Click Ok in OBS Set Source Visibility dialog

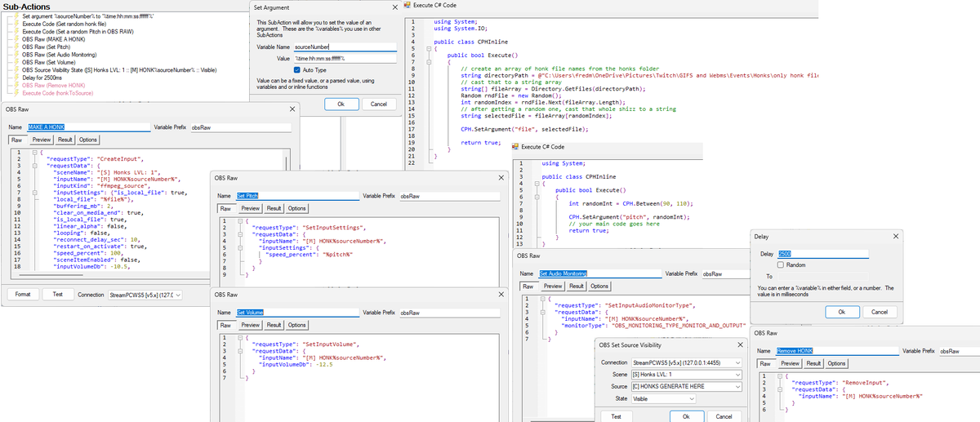point(688,416)
